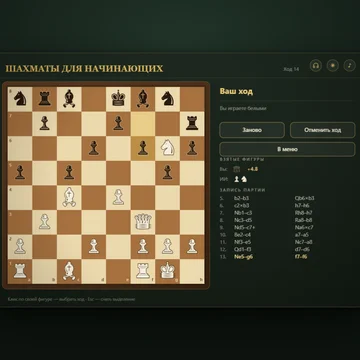Viewport: 360px width, 360px height.
Task: Click the black pawn on d6
Action: [94, 148]
